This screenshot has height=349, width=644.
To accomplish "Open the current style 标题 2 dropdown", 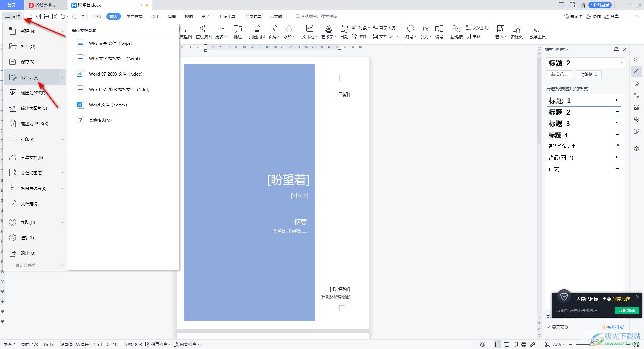I will click(621, 63).
